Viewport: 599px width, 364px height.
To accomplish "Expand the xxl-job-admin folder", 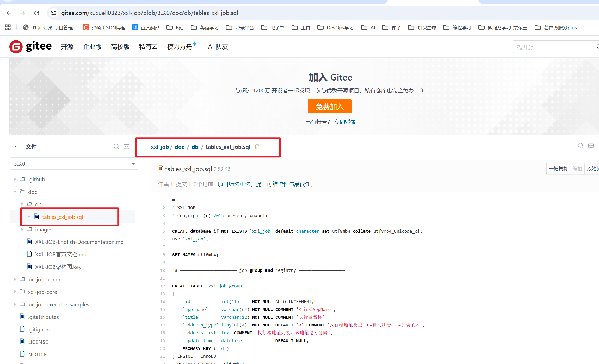I will point(15,279).
